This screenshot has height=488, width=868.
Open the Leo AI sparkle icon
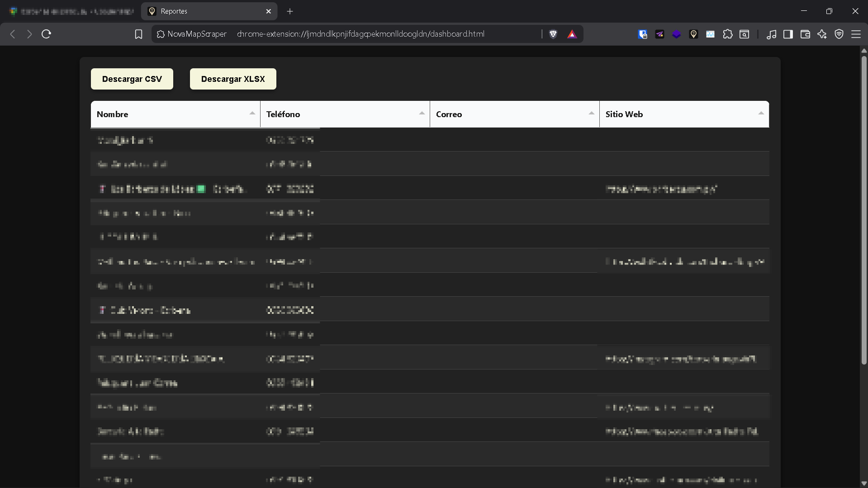point(822,34)
